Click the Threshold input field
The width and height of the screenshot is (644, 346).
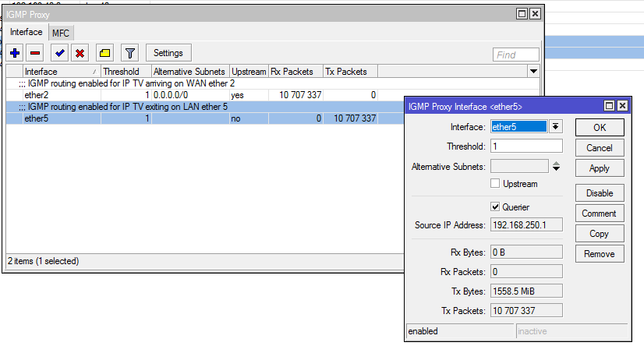coord(526,146)
